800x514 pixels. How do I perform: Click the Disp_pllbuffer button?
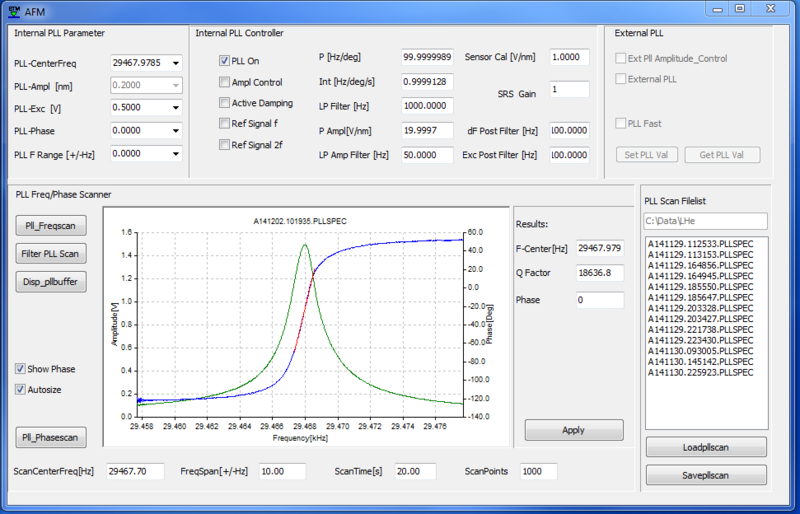[x=51, y=282]
